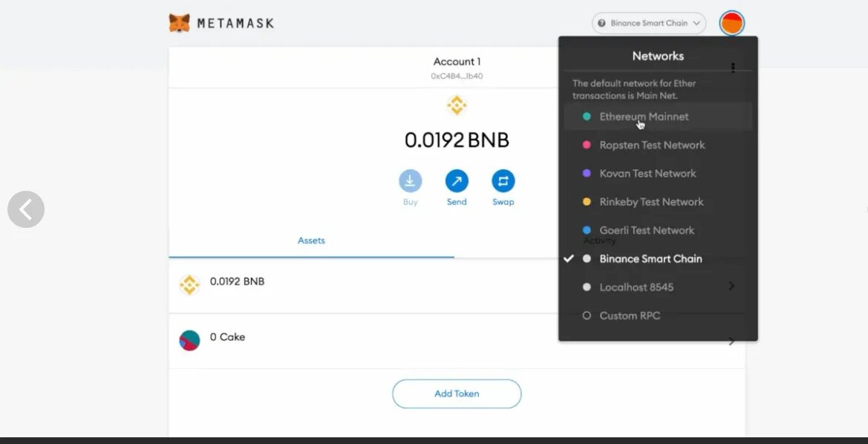Click the Send arrow icon

tap(457, 181)
